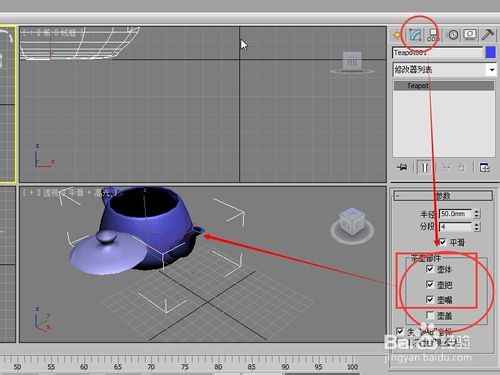
Task: Collapse the 参数 parameters rollout
Action: coord(443,196)
